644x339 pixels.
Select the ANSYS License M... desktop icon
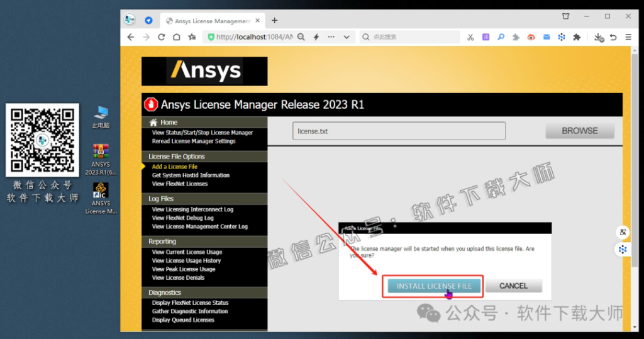pyautogui.click(x=101, y=199)
